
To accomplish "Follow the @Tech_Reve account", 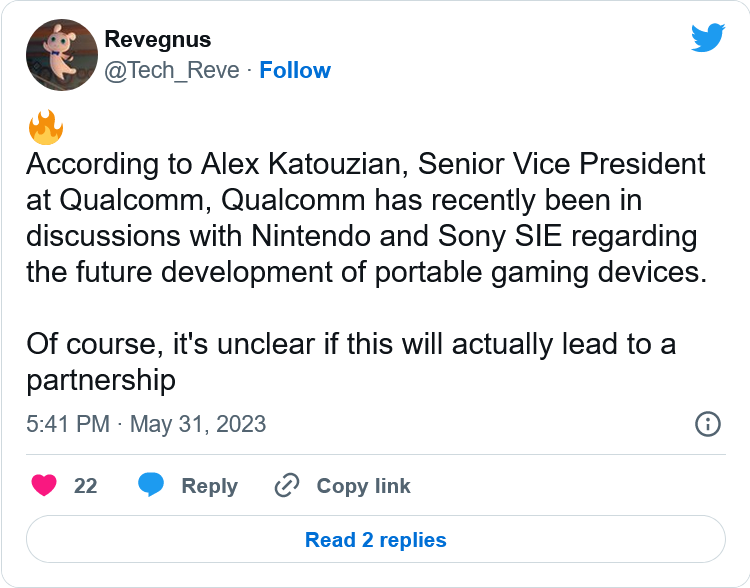I will (295, 70).
